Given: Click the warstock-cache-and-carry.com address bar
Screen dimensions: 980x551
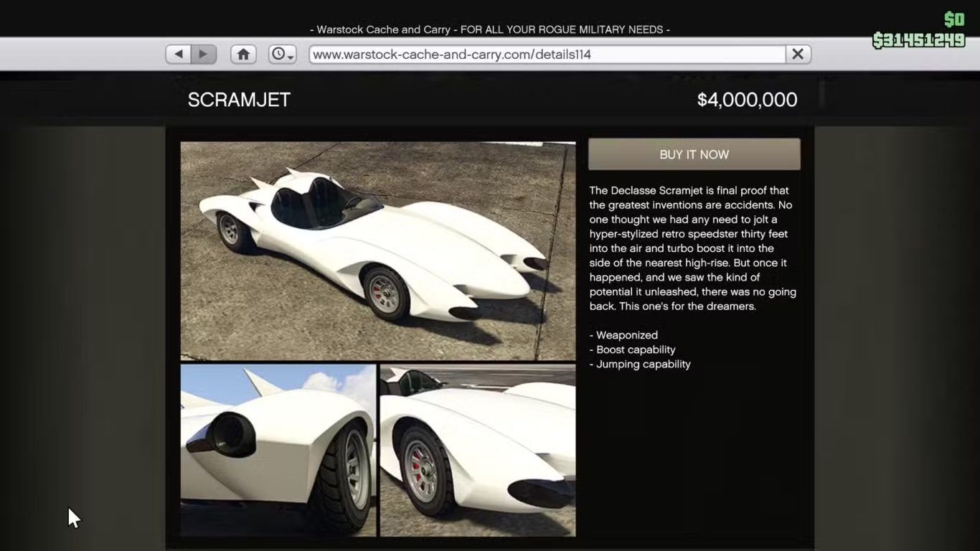Looking at the screenshot, I should point(547,55).
